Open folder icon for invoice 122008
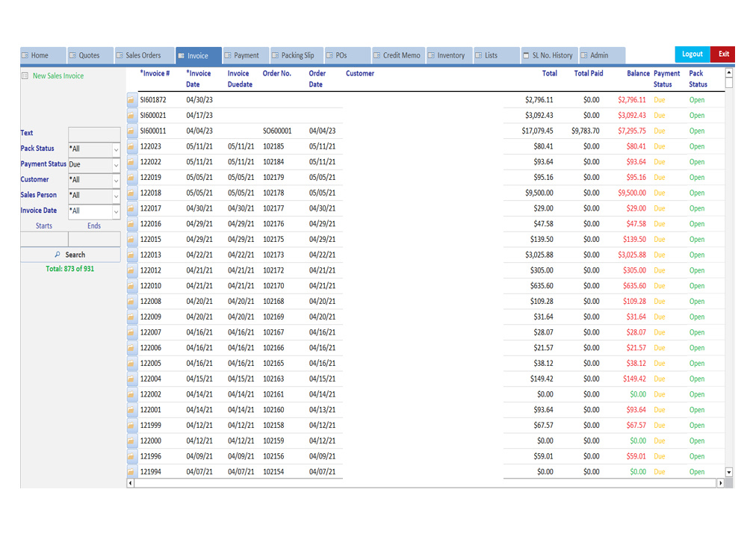 click(x=131, y=301)
